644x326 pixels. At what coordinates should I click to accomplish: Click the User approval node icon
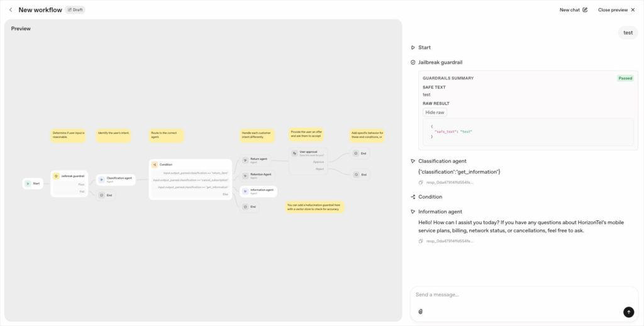294,153
